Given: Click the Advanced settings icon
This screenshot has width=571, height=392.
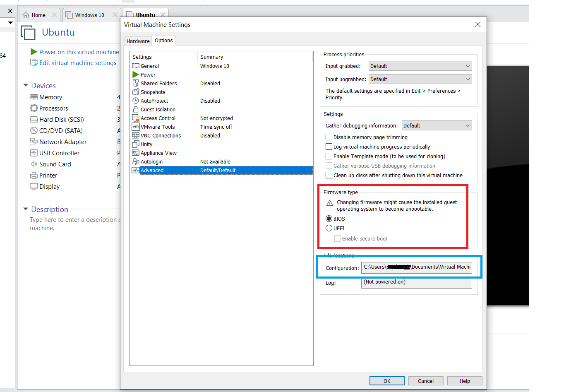Looking at the screenshot, I should click(135, 170).
